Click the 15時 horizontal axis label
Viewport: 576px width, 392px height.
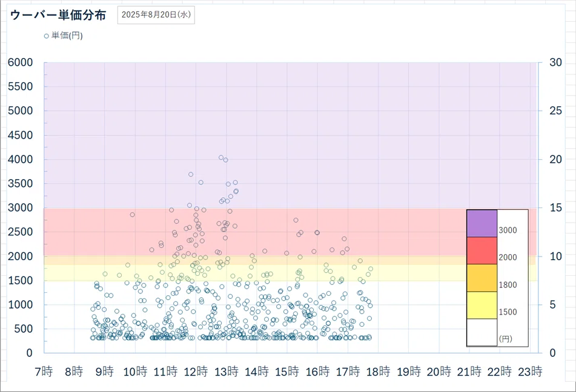coord(287,371)
